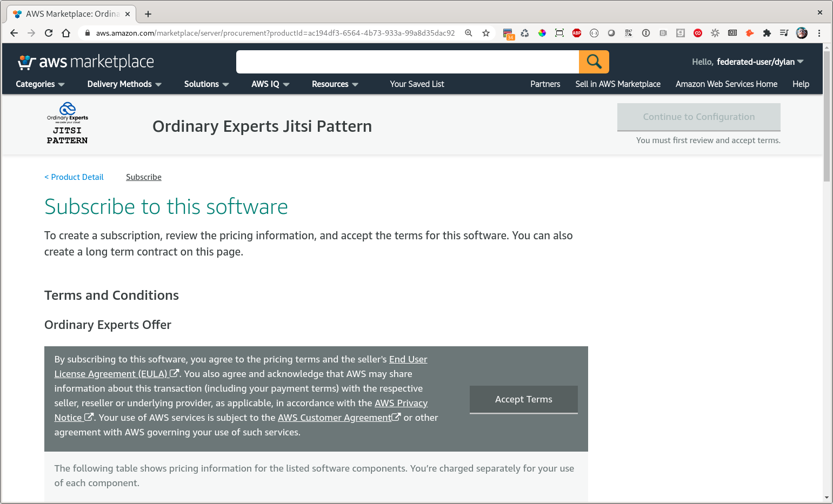
Task: Open the Adblock Plus extension icon
Action: 577,33
